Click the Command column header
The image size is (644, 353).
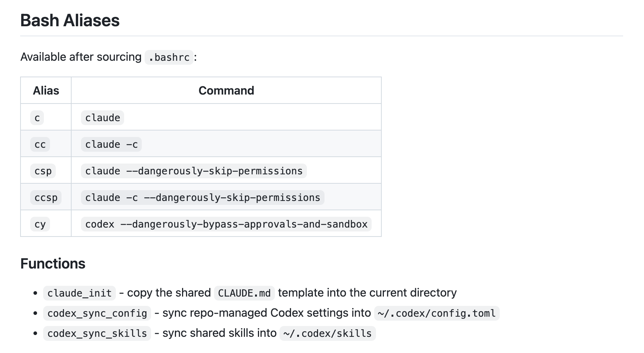click(x=226, y=91)
